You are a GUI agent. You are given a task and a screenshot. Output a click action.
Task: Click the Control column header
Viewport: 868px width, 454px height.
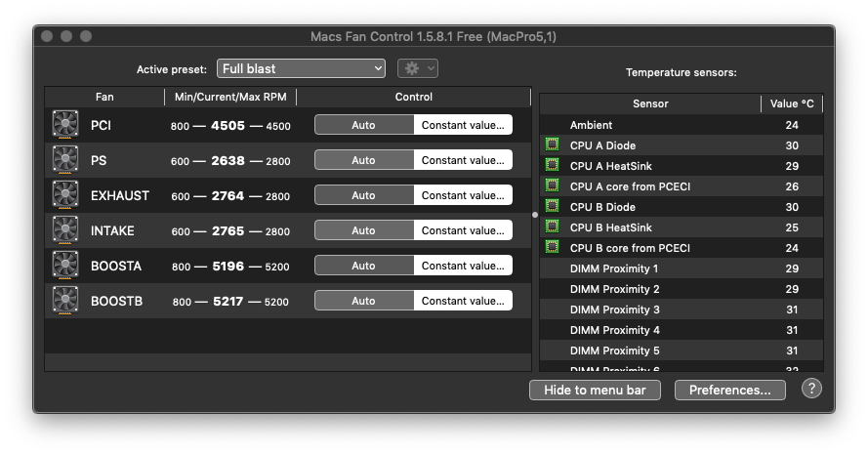[x=414, y=97]
